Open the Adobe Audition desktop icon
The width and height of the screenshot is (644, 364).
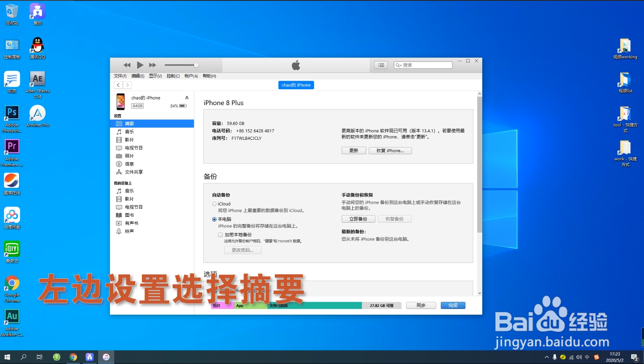click(12, 323)
